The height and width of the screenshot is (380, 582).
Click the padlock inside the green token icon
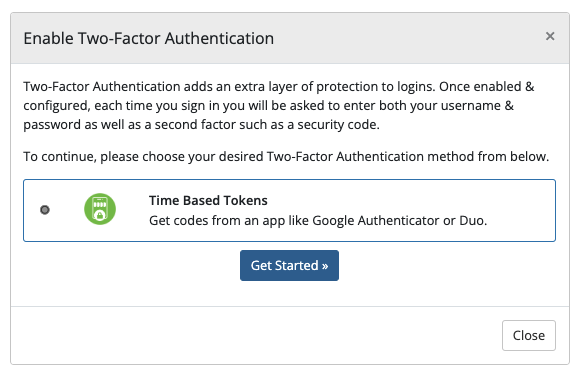99,216
